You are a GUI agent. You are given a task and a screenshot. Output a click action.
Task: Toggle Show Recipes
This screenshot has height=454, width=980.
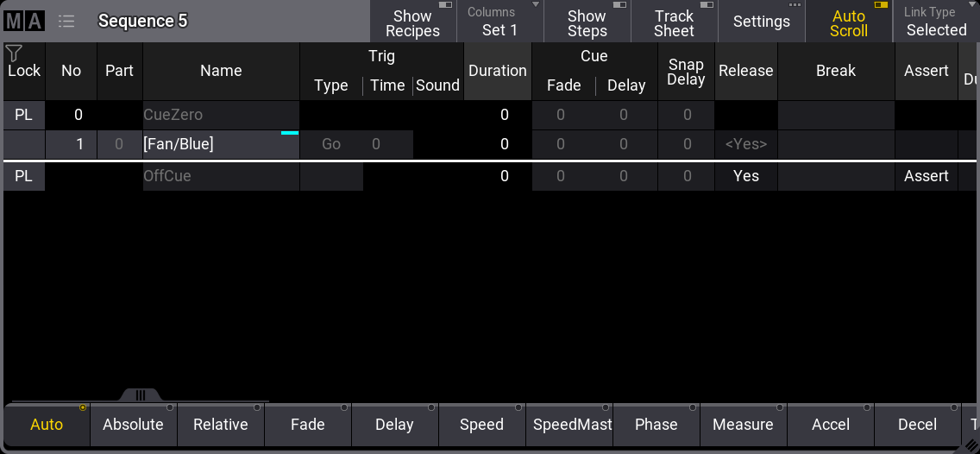coord(412,22)
